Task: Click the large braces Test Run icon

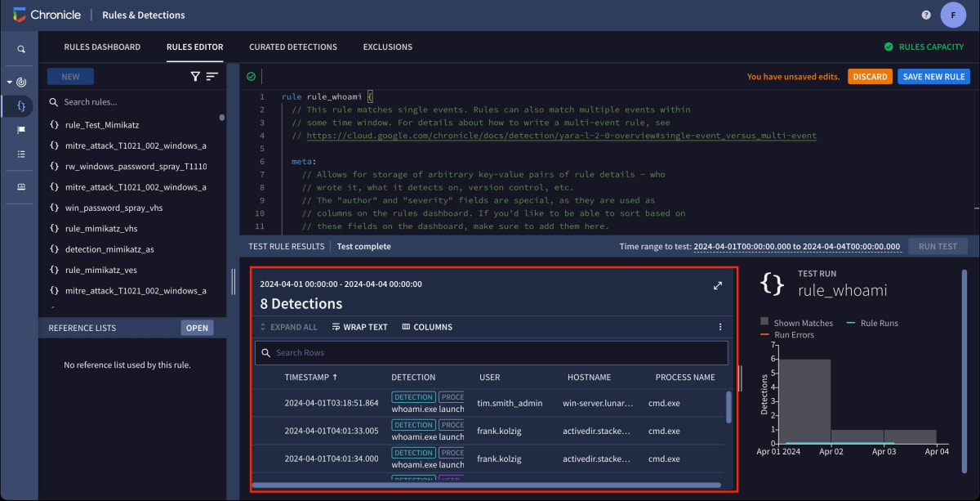Action: point(773,284)
